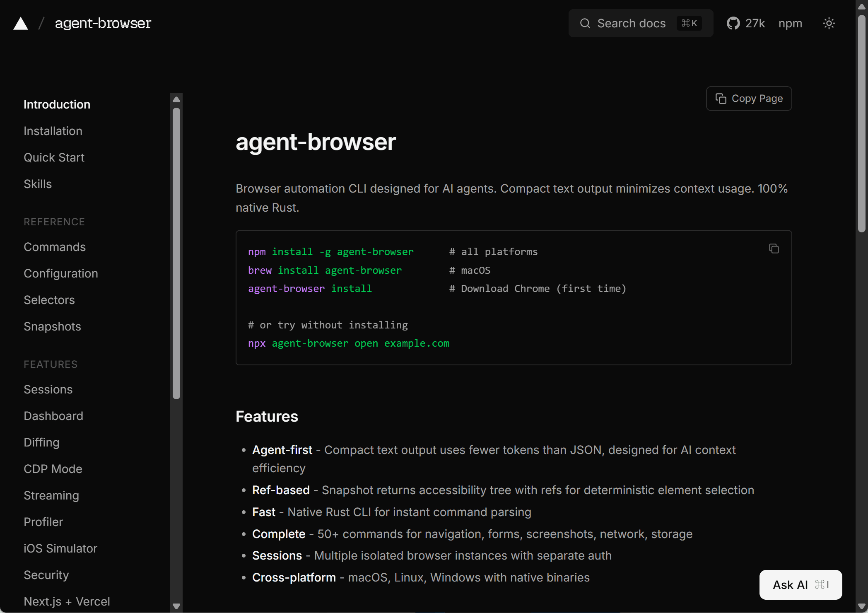The height and width of the screenshot is (613, 868).
Task: Click the copy icon inside the Copy Page button
Action: point(721,99)
